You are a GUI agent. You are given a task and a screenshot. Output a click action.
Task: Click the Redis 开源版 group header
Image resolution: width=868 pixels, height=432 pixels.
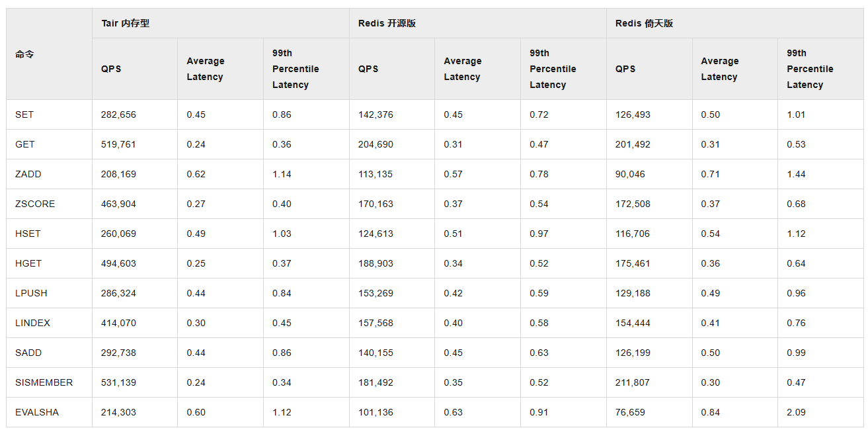(x=387, y=23)
